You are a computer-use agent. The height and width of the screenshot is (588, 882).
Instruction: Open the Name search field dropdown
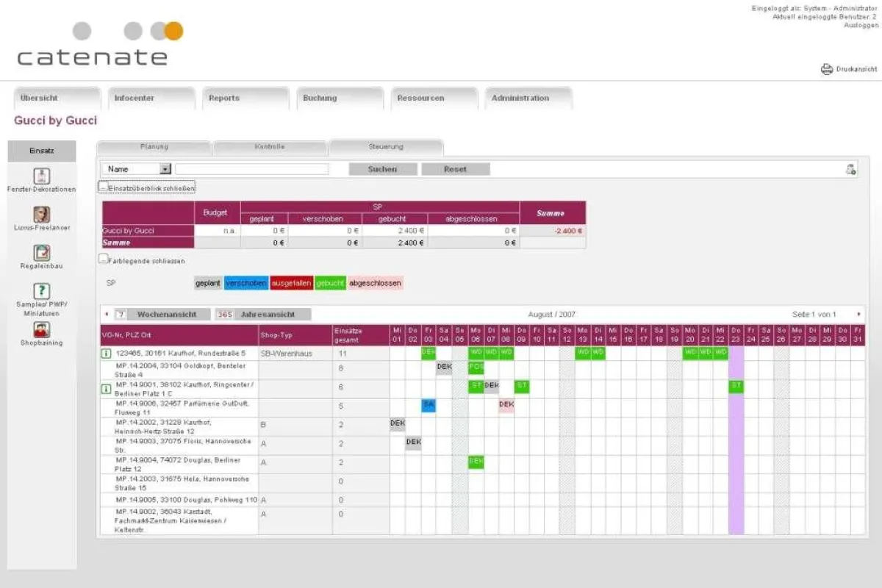[x=165, y=169]
